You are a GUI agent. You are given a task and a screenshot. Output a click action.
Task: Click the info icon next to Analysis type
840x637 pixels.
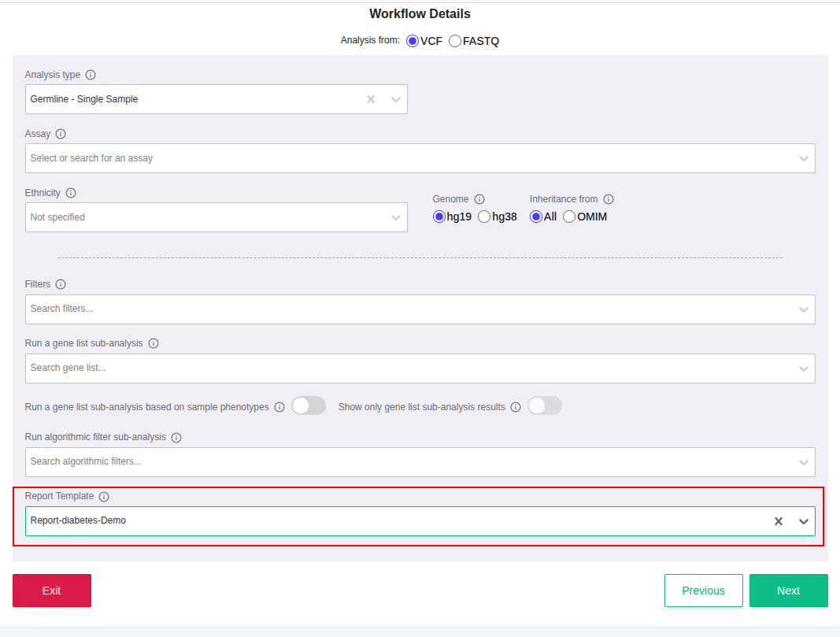pos(91,75)
